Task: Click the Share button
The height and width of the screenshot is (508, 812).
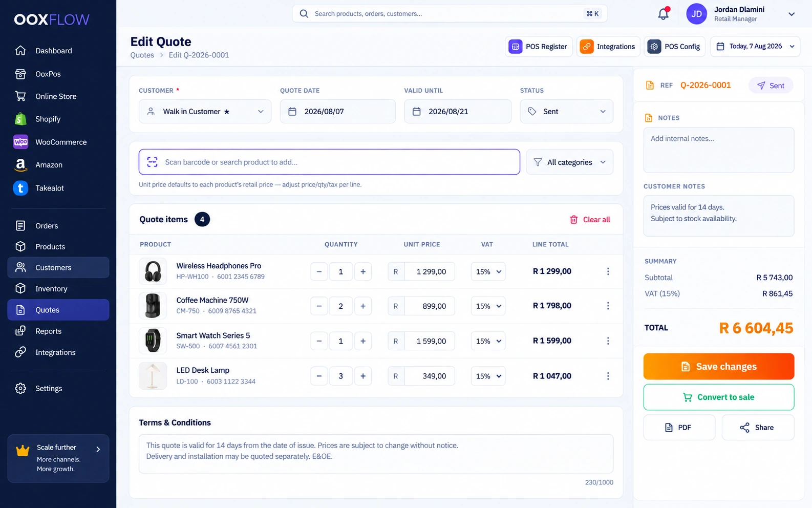Action: (x=758, y=428)
